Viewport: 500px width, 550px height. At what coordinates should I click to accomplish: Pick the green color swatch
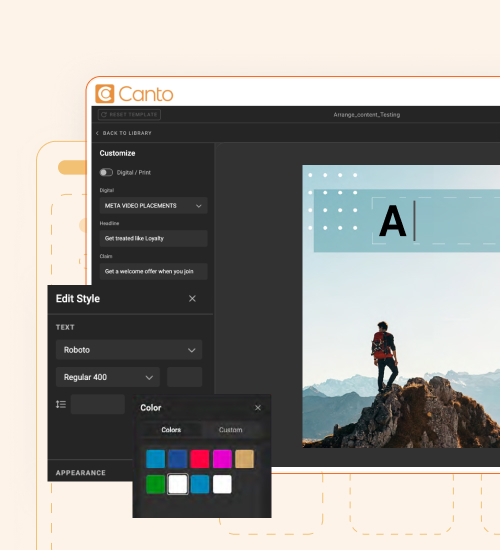click(x=155, y=484)
